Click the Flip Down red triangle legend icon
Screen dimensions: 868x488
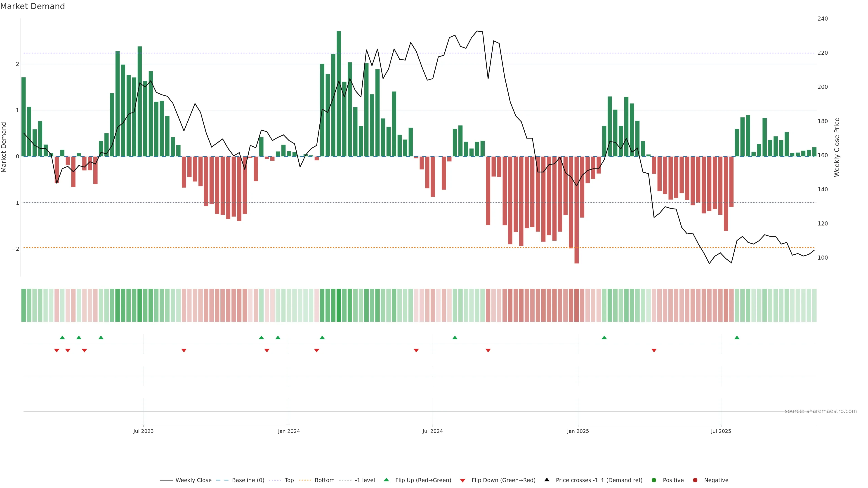(x=463, y=481)
